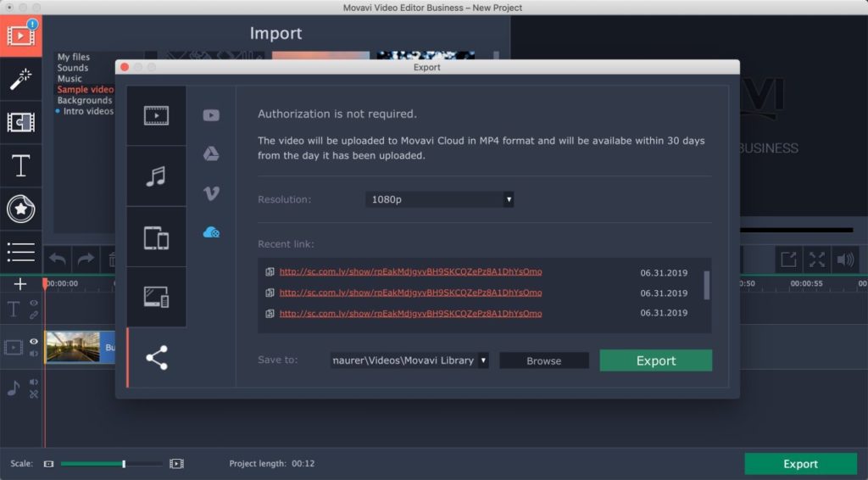This screenshot has height=480, width=868.
Task: Toggle title track link icon
Action: 34,315
